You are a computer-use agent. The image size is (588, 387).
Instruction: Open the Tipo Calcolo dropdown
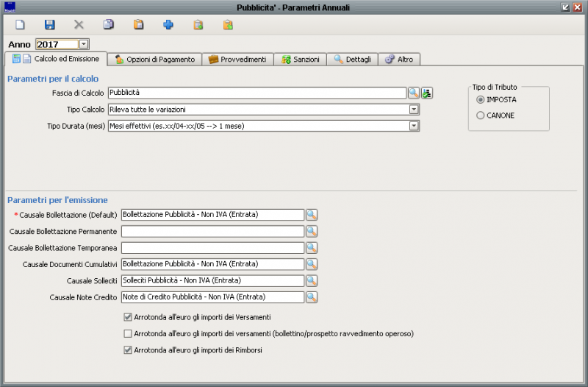[x=414, y=110]
